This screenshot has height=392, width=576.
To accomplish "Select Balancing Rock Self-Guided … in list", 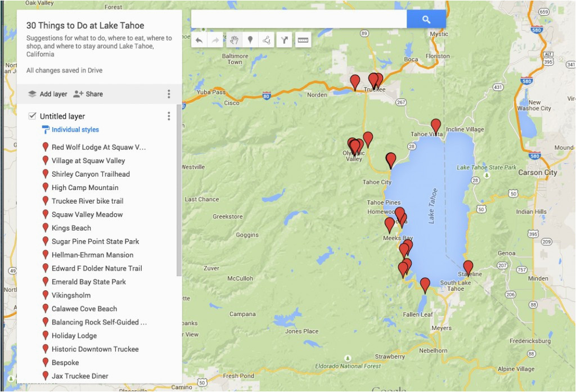I will click(x=99, y=322).
